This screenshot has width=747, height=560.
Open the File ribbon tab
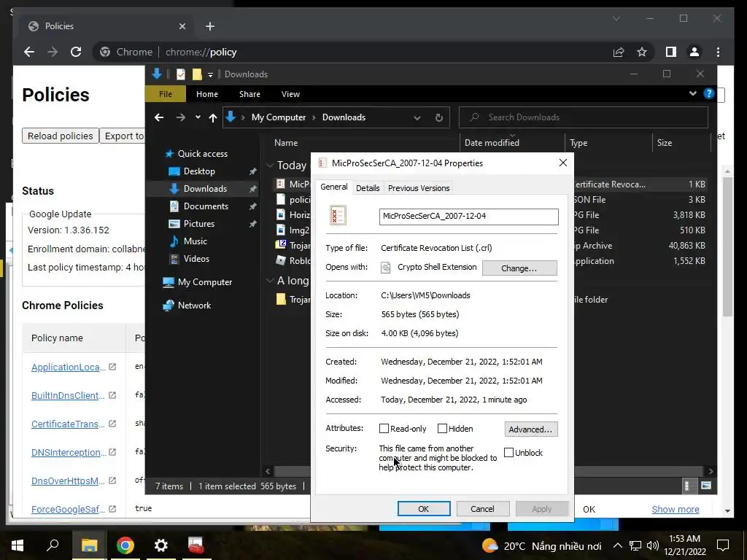[166, 94]
